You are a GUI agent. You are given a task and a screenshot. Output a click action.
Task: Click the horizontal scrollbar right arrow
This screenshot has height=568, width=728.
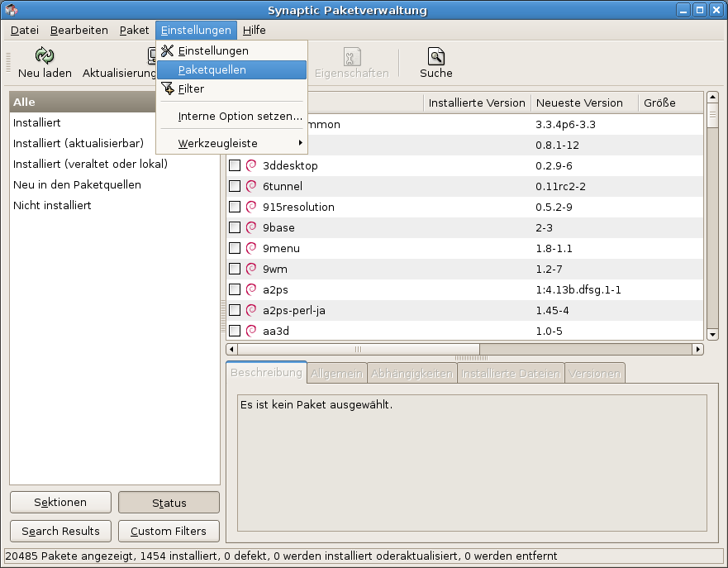pos(697,349)
